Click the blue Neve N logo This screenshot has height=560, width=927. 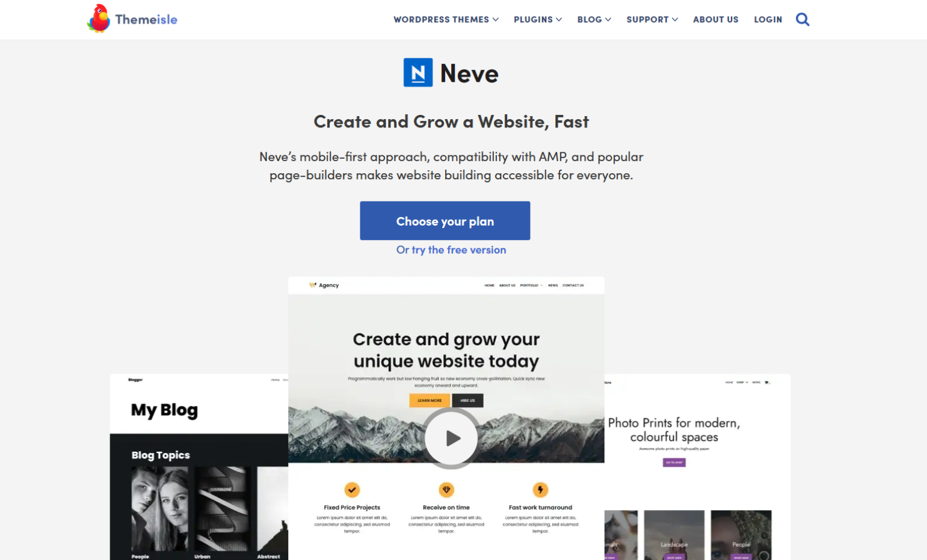click(418, 73)
